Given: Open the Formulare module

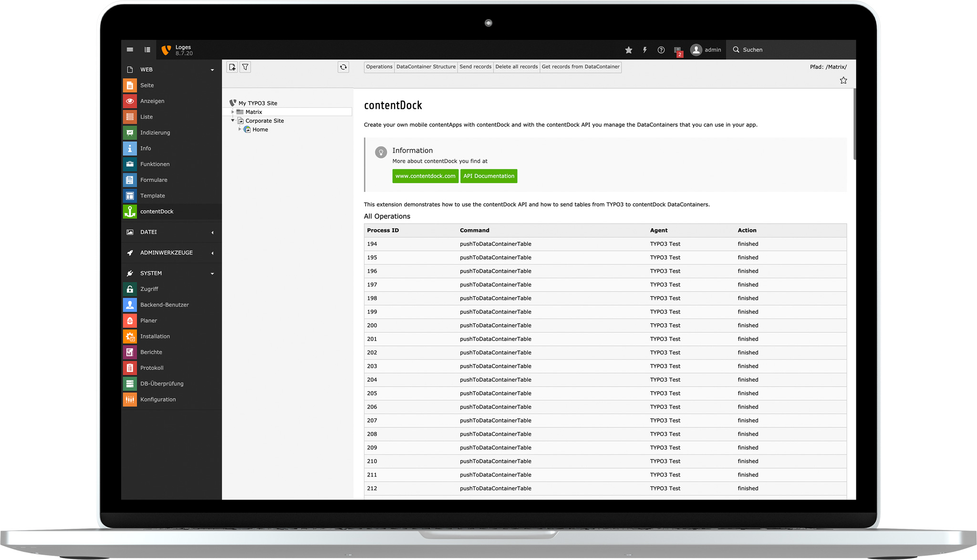Looking at the screenshot, I should click(x=171, y=180).
